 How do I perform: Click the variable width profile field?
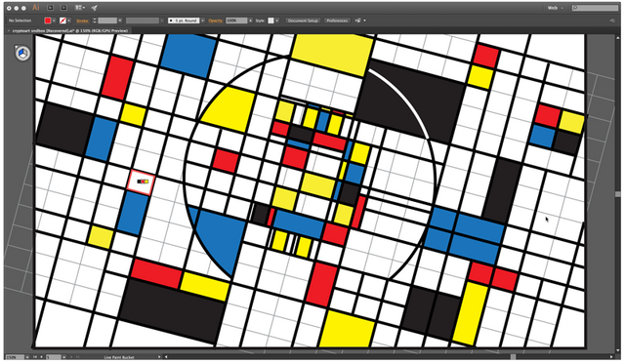[143, 20]
